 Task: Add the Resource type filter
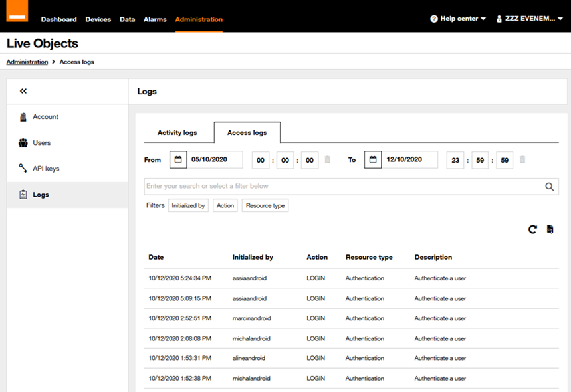[x=265, y=206]
